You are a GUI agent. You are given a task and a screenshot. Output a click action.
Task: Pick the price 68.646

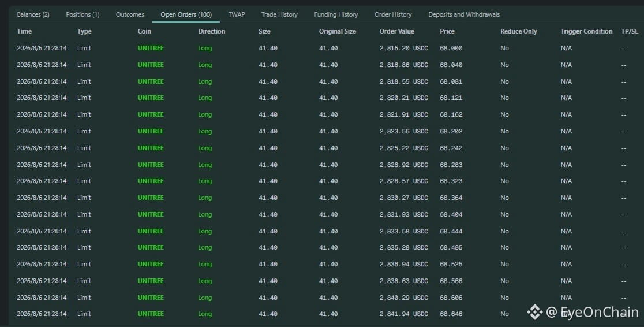[451, 314]
